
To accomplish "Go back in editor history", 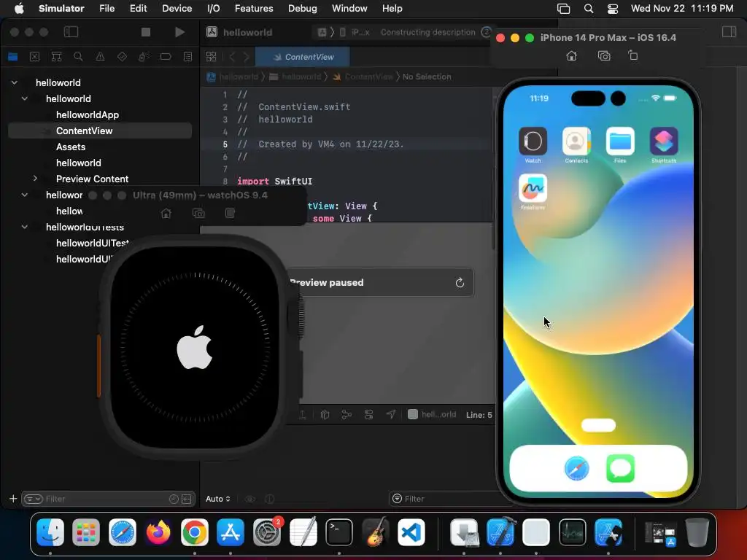I will click(232, 57).
